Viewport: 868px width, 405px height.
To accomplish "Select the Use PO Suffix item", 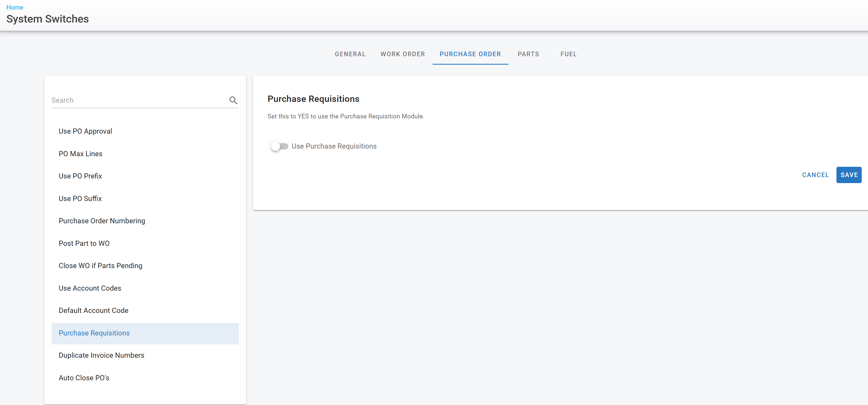I will pyautogui.click(x=80, y=199).
